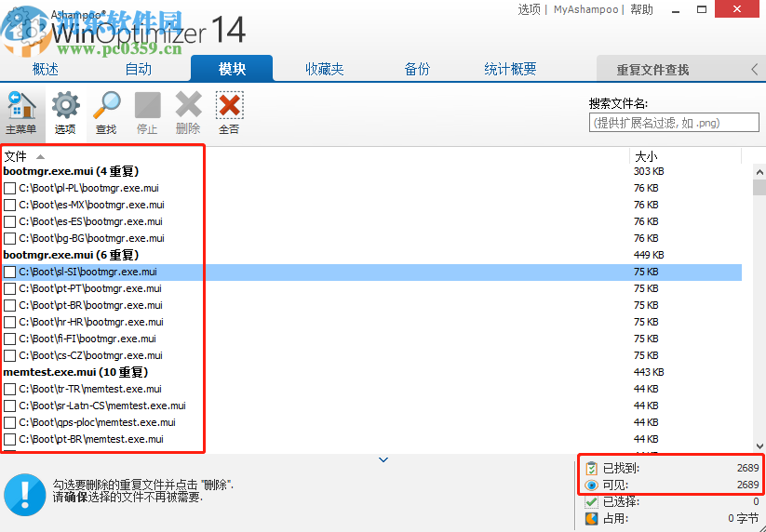This screenshot has height=532, width=766.
Task: Click the list scrollbar up arrow
Action: 759,172
